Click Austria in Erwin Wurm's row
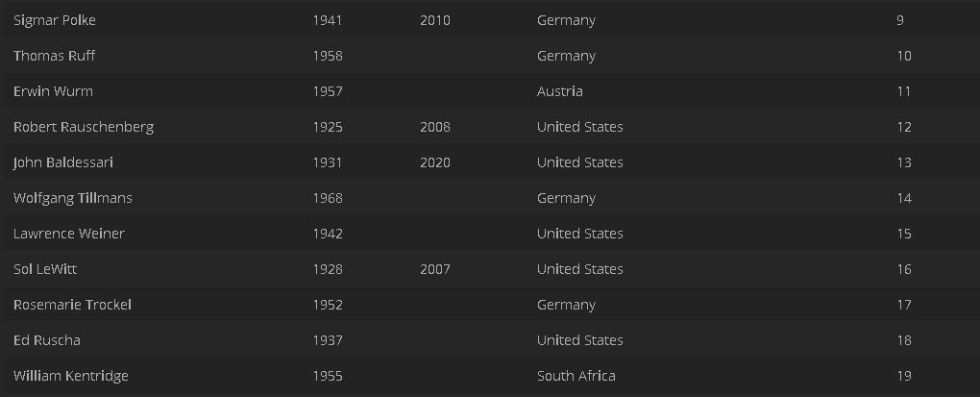The width and height of the screenshot is (980, 397). pos(560,91)
